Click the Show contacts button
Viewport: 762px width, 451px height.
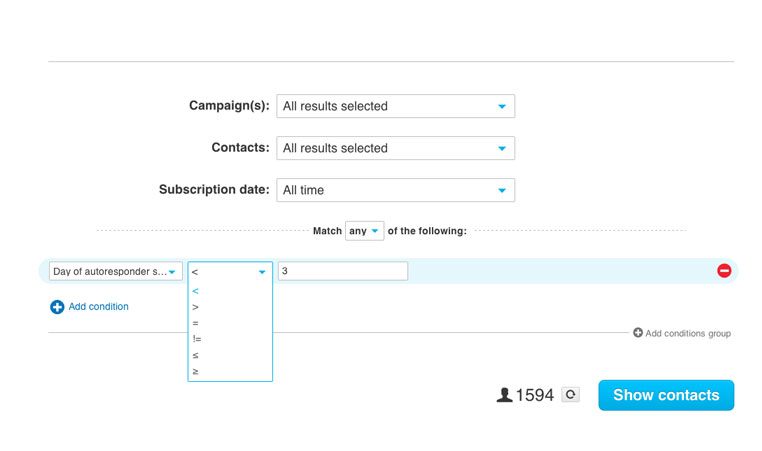[666, 395]
